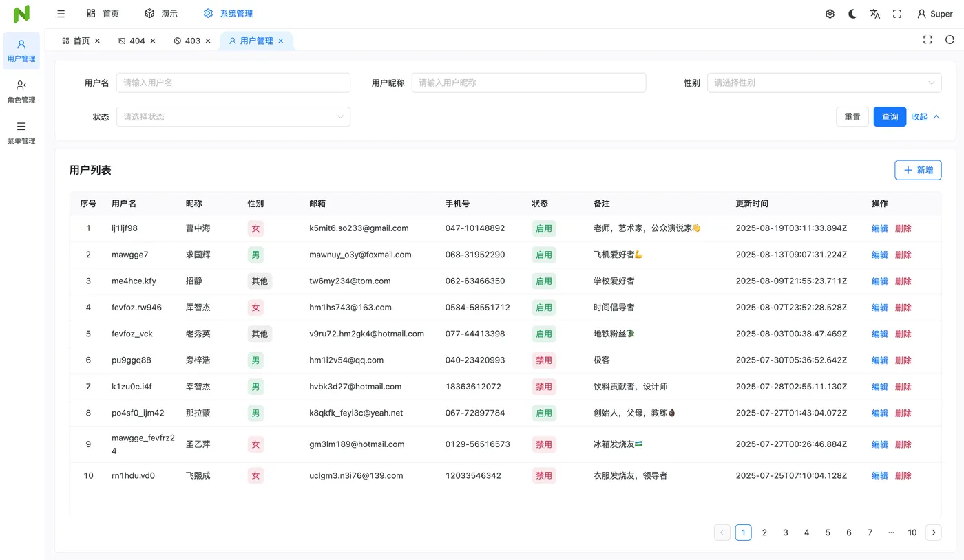Click the 查询 button
Screen dimensions: 964x560
tap(890, 117)
